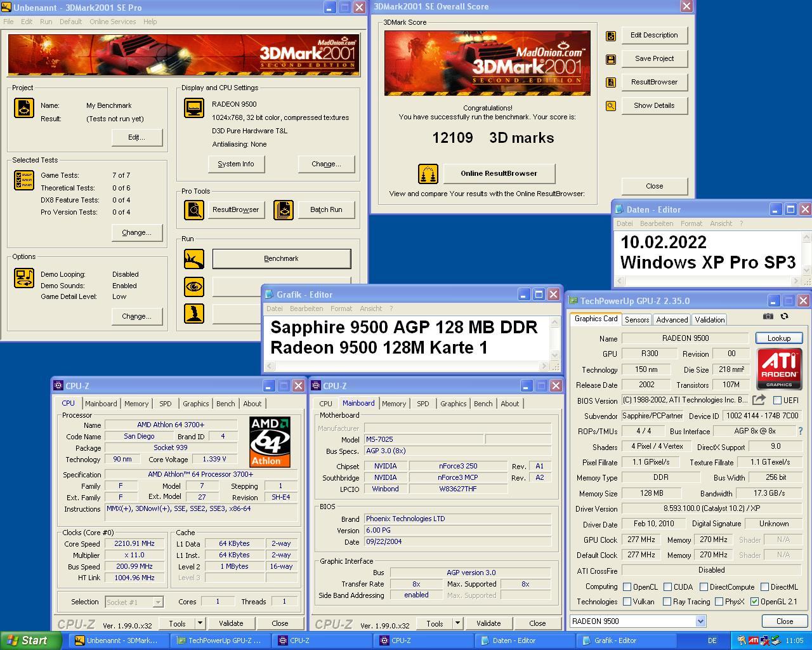Click Close button at bottom of GPU-Z
The height and width of the screenshot is (650, 812).
(x=785, y=621)
